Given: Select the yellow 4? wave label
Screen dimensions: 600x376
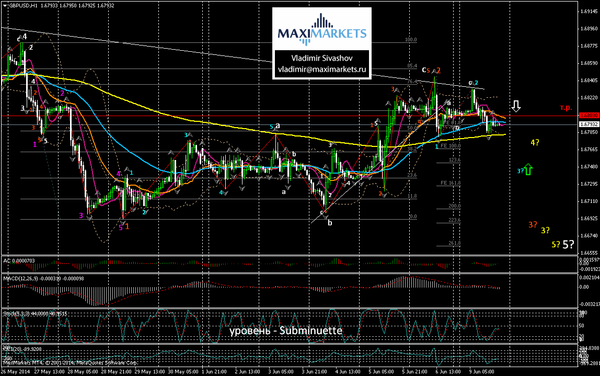Looking at the screenshot, I should pyautogui.click(x=535, y=143).
